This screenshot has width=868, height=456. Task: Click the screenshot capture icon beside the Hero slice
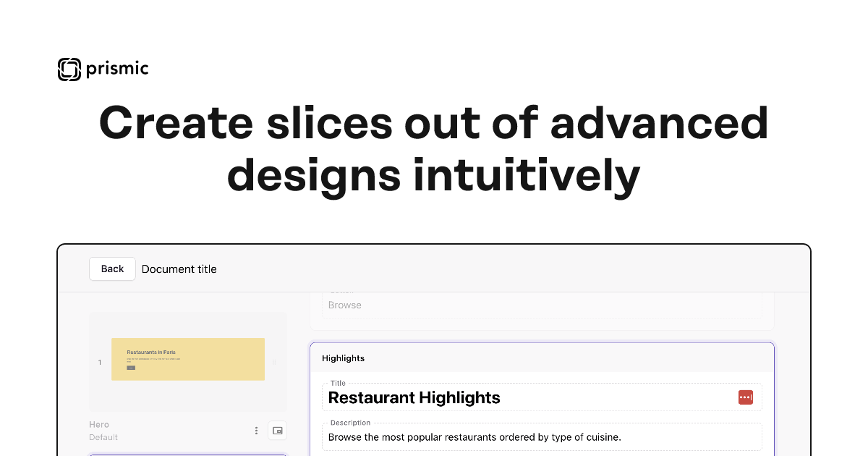277,430
